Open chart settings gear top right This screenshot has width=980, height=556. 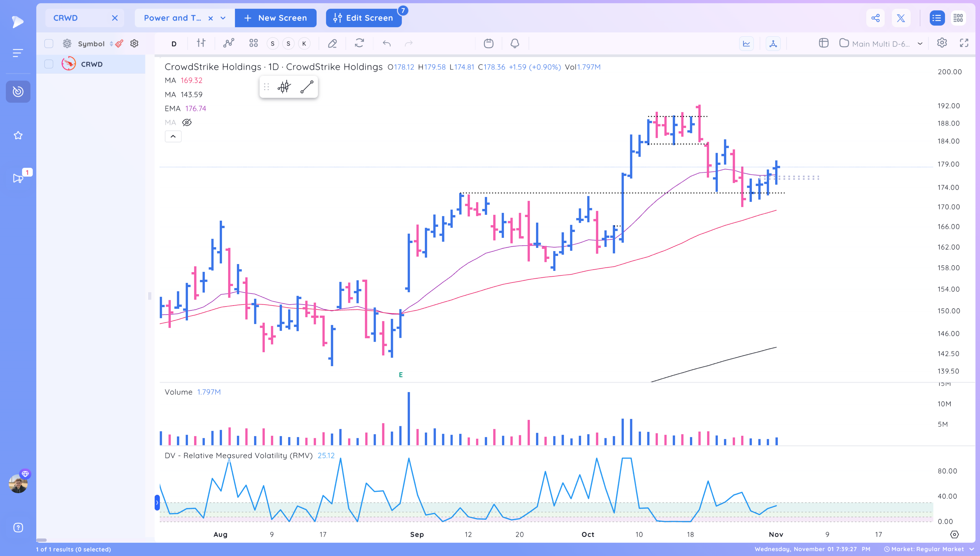click(942, 43)
